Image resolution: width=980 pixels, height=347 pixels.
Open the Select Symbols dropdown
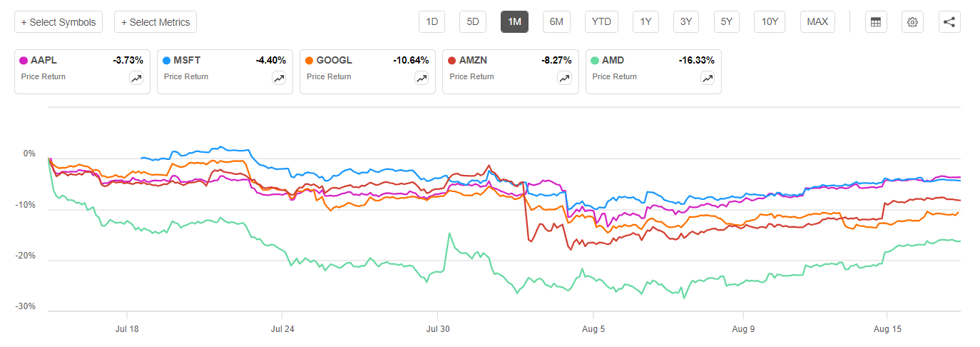[x=58, y=22]
